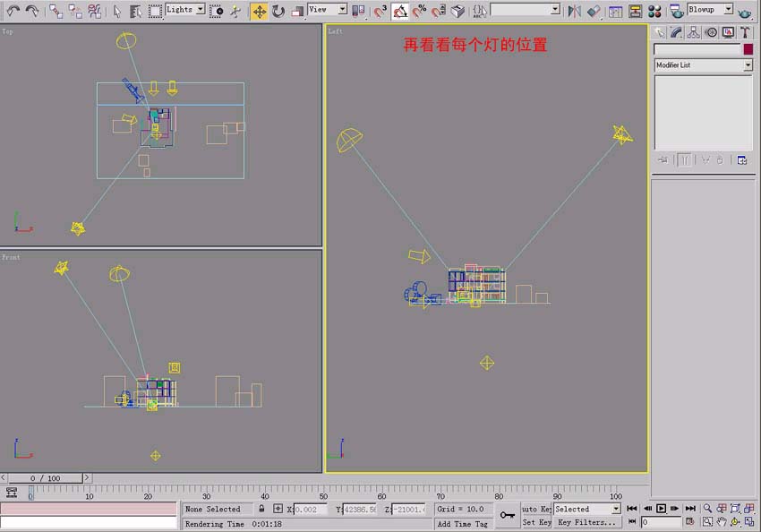
Task: Open the Modifier List dropdown
Action: point(703,65)
